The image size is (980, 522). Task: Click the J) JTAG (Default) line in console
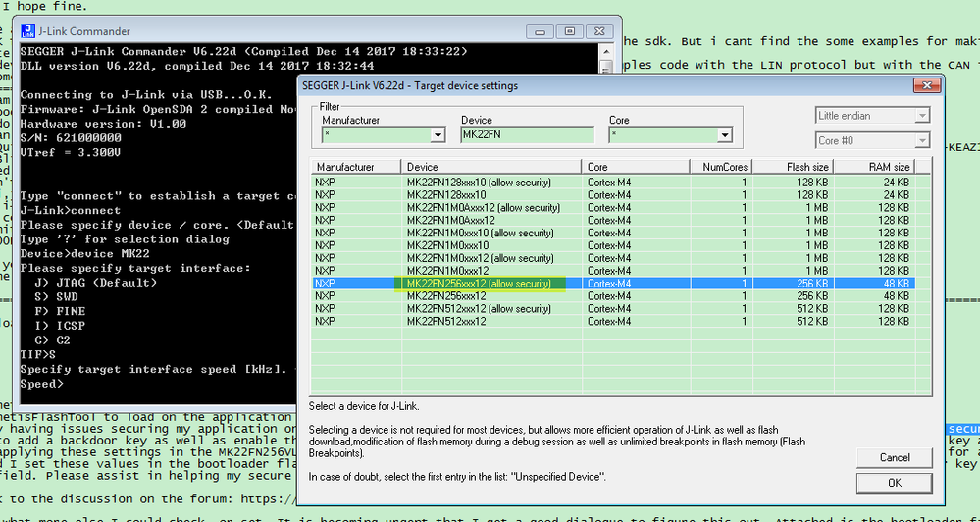click(x=96, y=283)
